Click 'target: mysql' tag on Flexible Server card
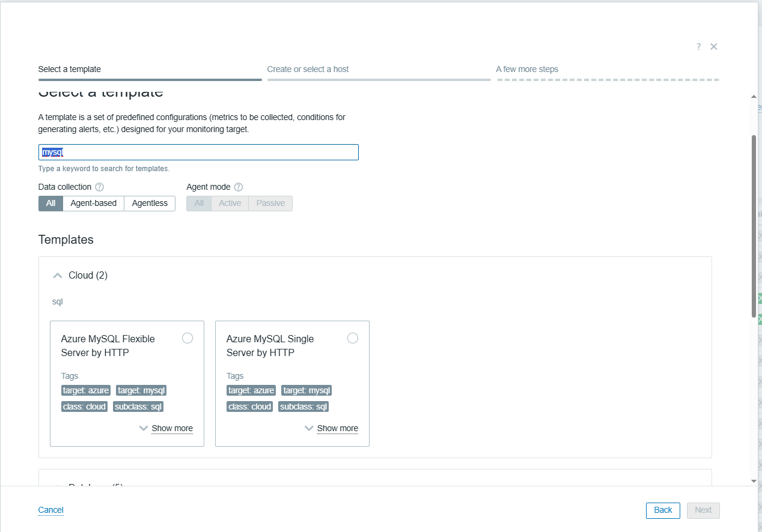Viewport: 762px width, 532px height. coord(141,390)
